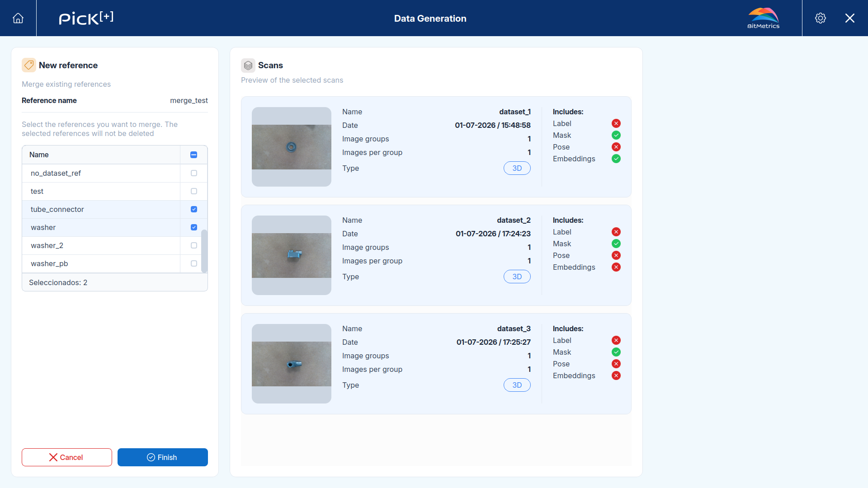Click the Seleccionados: 2 footer text
The height and width of the screenshot is (488, 868).
pos(58,282)
